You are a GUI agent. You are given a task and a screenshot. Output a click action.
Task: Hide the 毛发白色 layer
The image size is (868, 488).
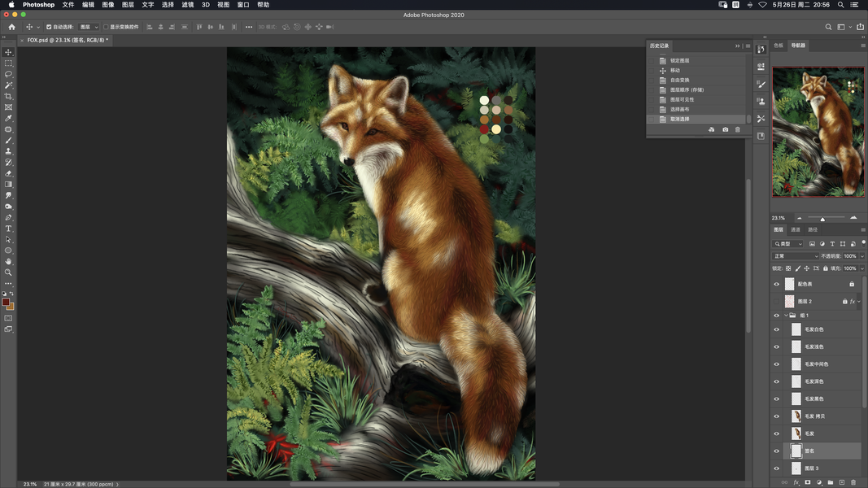pos(776,329)
